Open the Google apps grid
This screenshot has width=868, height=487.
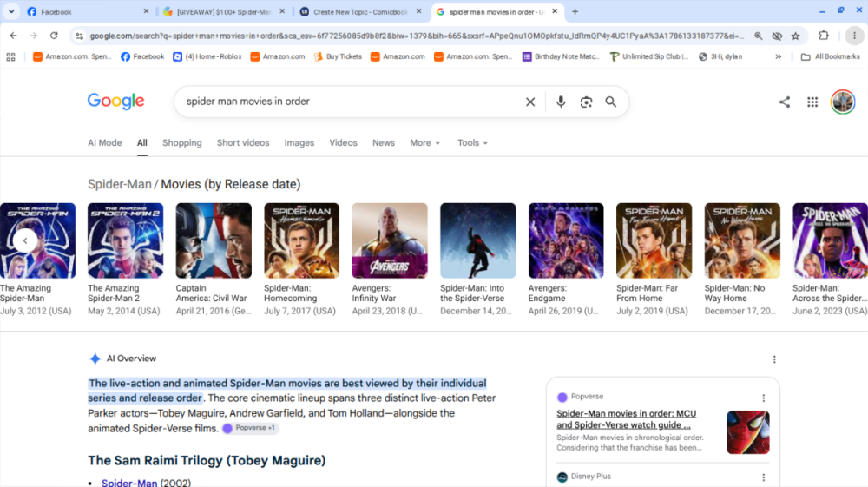[x=812, y=102]
